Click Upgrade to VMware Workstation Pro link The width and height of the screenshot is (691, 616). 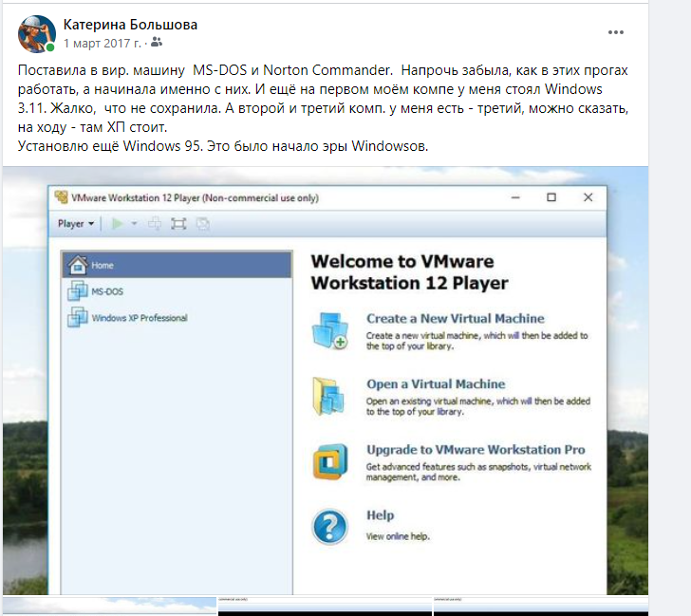pos(476,450)
